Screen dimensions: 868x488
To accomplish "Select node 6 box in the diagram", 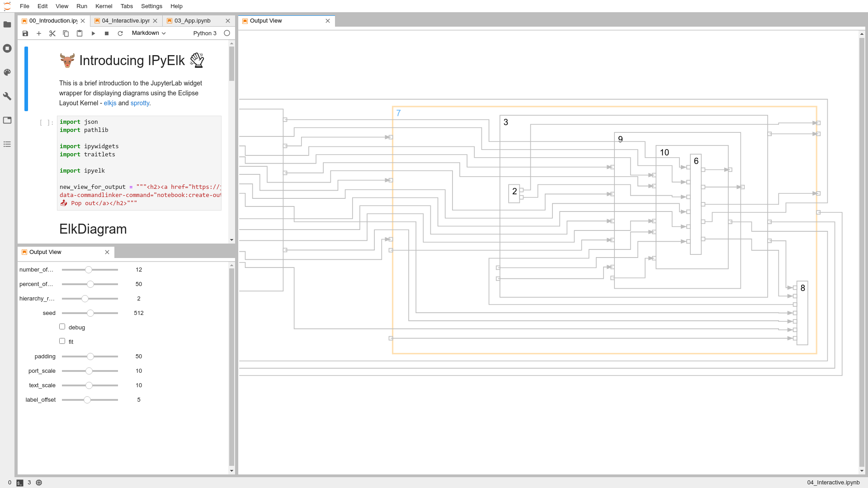I will pos(696,204).
